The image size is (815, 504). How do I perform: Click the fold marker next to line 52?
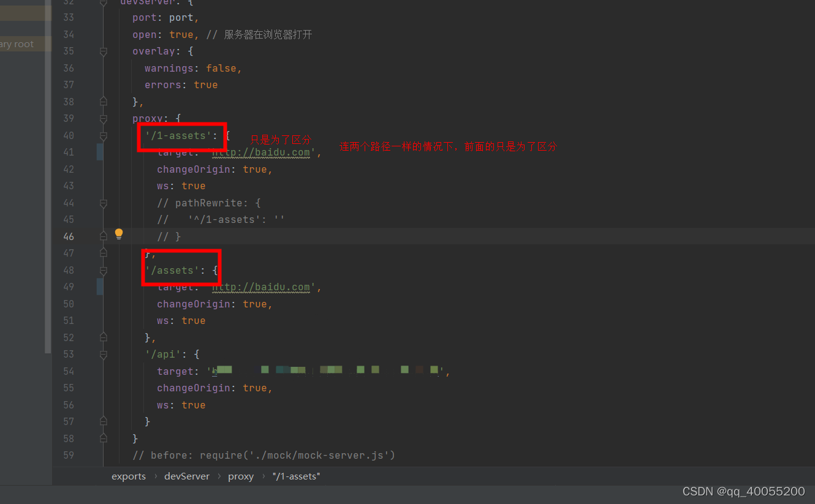[103, 337]
